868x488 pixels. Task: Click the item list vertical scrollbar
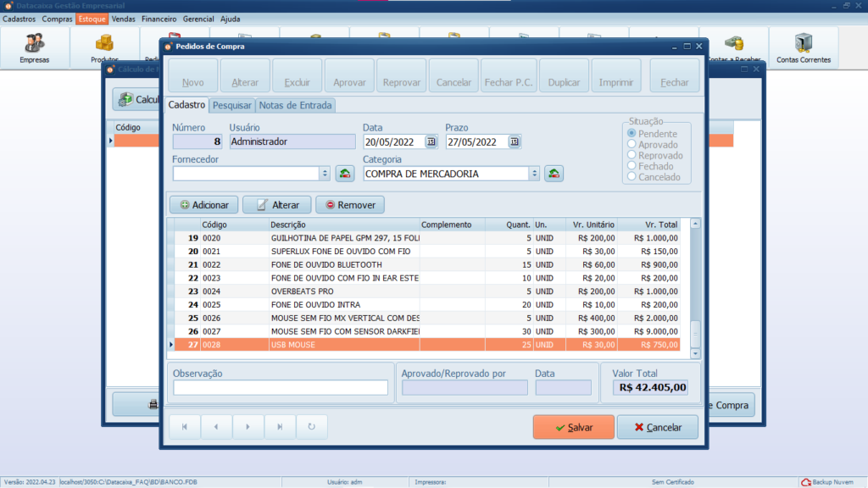tap(696, 288)
